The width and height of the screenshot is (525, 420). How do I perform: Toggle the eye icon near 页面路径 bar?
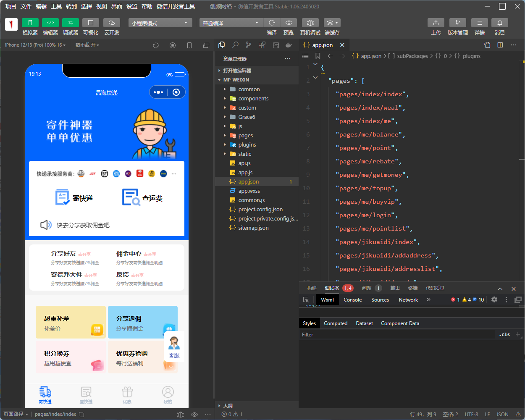click(194, 414)
